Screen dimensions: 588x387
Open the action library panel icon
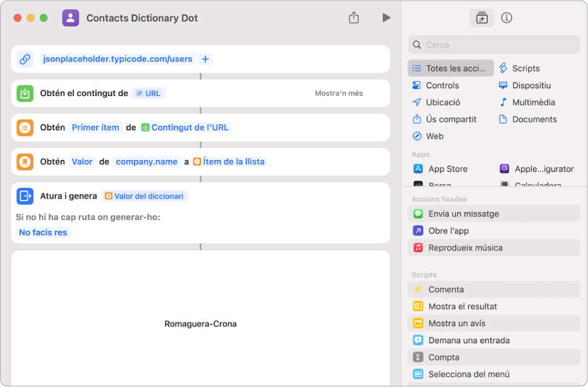coord(482,18)
